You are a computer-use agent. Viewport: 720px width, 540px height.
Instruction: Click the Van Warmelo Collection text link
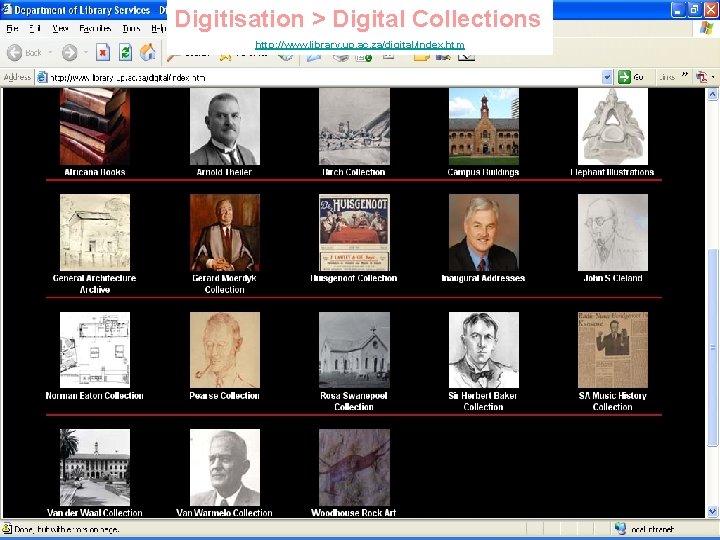tap(224, 513)
